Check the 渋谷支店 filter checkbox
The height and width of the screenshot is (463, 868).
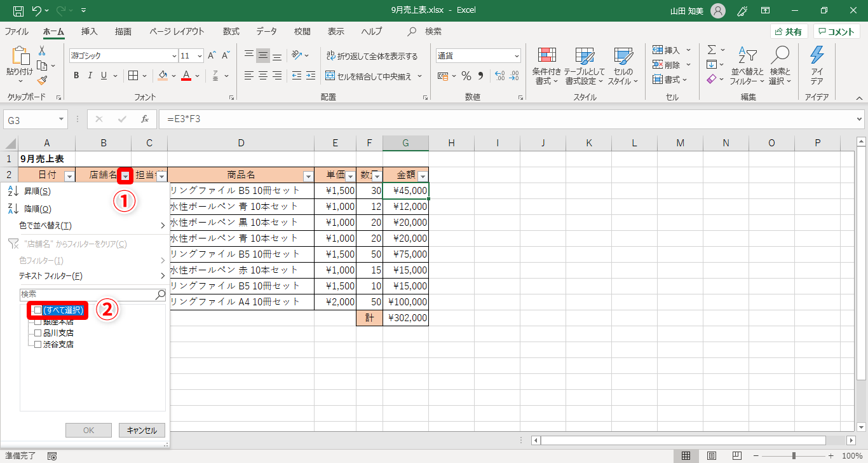click(x=37, y=344)
